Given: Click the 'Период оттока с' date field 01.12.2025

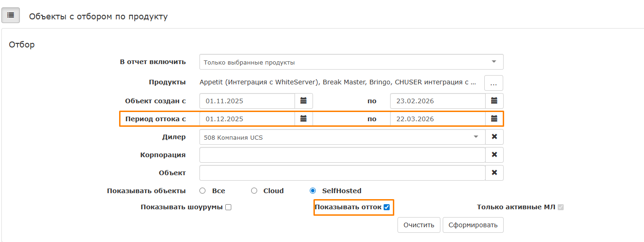Looking at the screenshot, I should coord(247,119).
